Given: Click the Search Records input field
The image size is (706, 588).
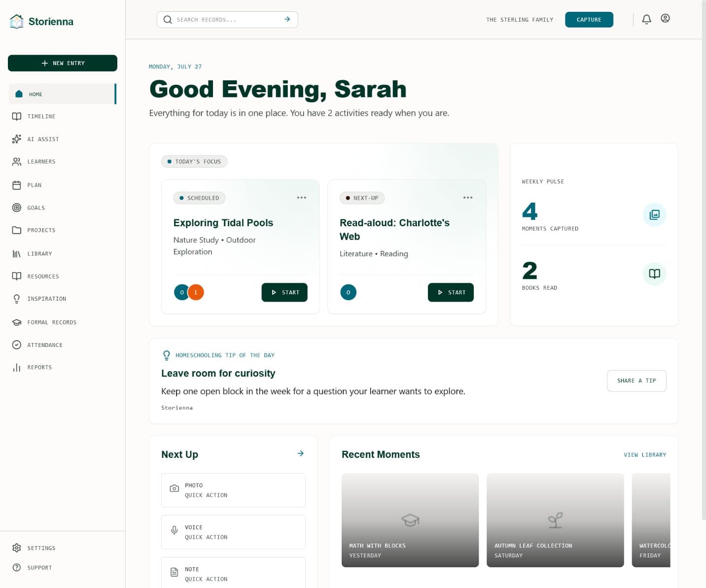Looking at the screenshot, I should (227, 20).
